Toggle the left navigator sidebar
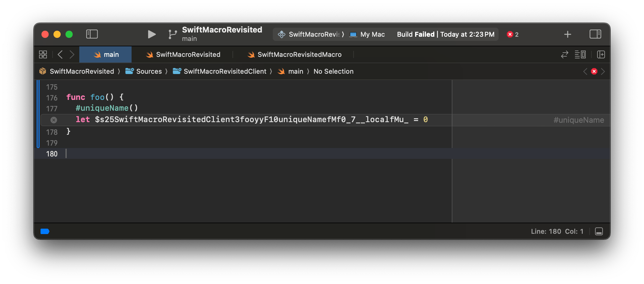The width and height of the screenshot is (644, 284). [x=92, y=34]
